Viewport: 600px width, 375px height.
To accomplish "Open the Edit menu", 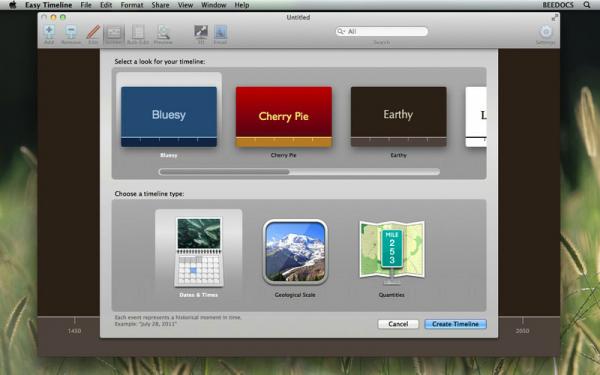I will pos(106,5).
